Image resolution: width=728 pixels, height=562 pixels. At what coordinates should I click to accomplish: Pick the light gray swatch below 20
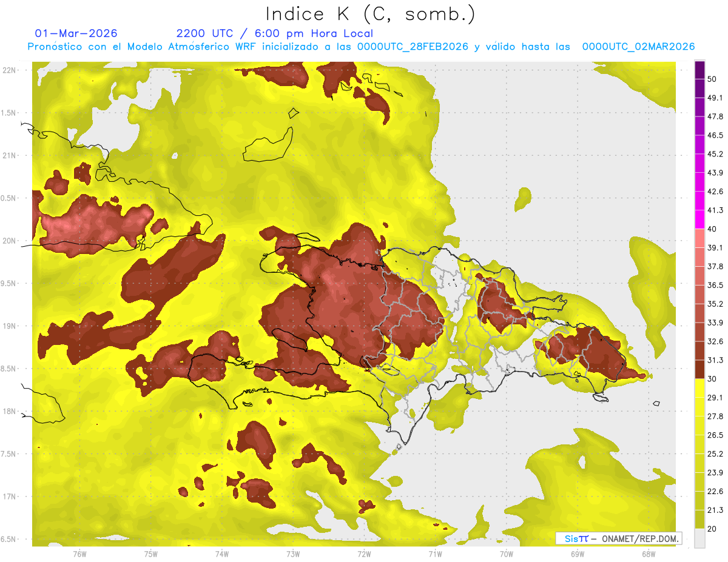(700, 538)
